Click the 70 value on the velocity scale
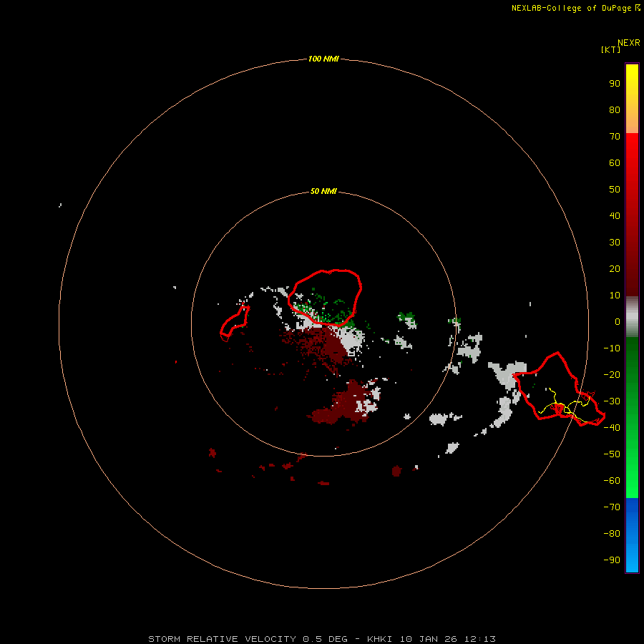Viewport: 644px width, 644px height. [x=615, y=137]
